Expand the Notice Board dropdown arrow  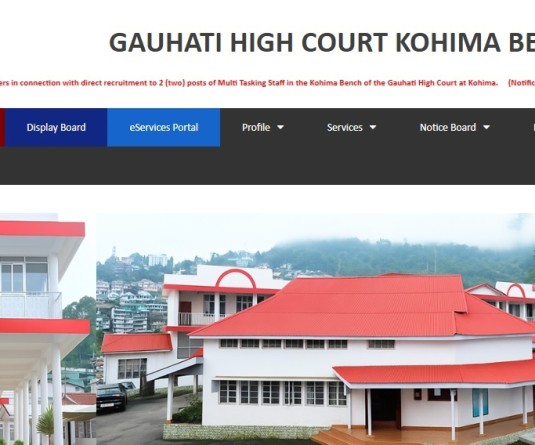click(487, 127)
